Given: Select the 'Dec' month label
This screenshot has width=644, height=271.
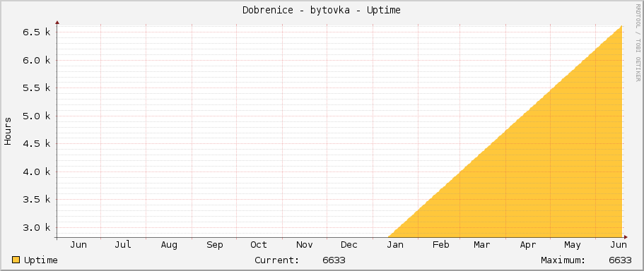Looking at the screenshot, I should pyautogui.click(x=349, y=245).
